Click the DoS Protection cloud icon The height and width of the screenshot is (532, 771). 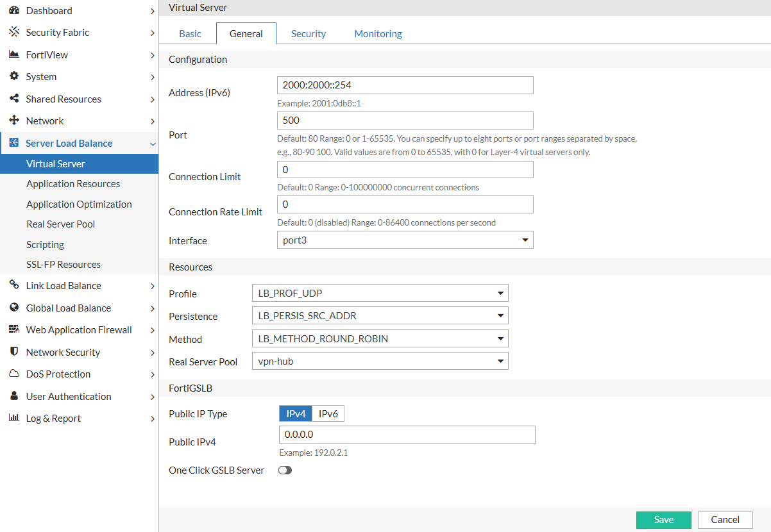[x=14, y=374]
